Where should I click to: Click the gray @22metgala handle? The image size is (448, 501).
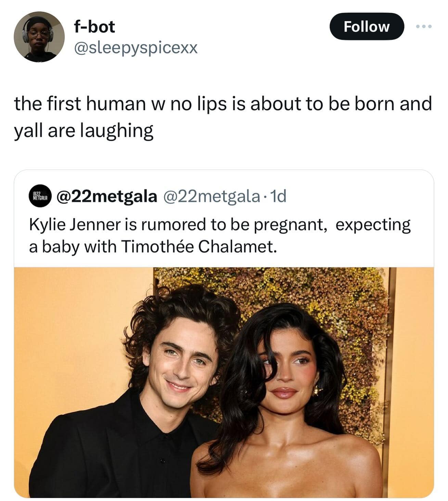212,196
